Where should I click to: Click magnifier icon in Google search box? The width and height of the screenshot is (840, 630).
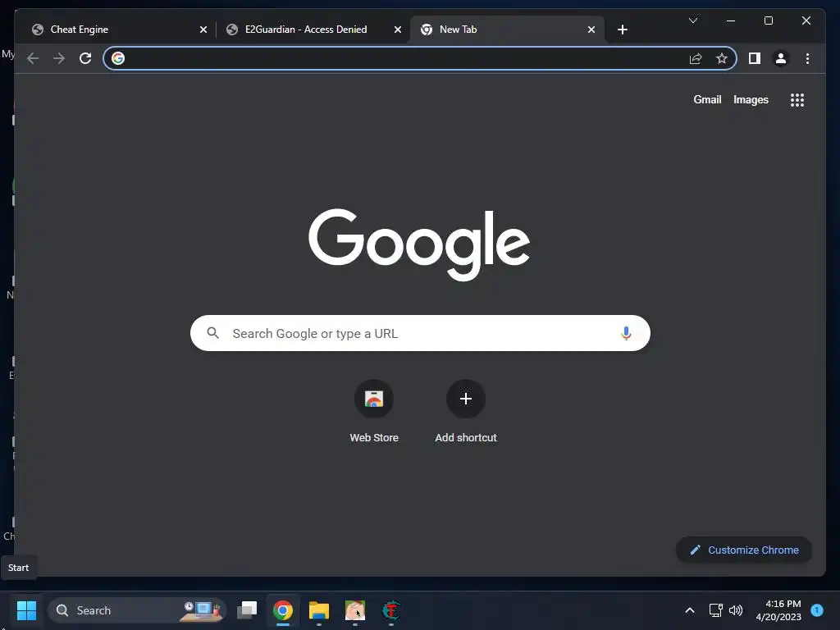213,333
